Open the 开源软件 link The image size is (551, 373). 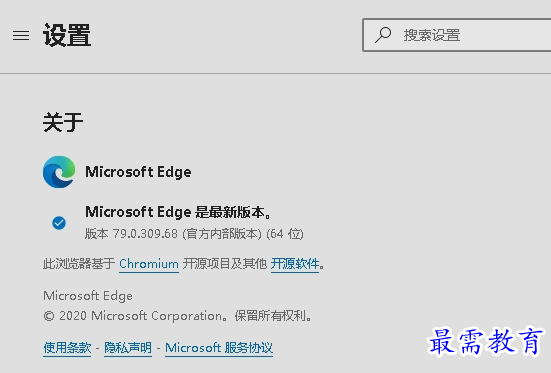click(x=295, y=264)
